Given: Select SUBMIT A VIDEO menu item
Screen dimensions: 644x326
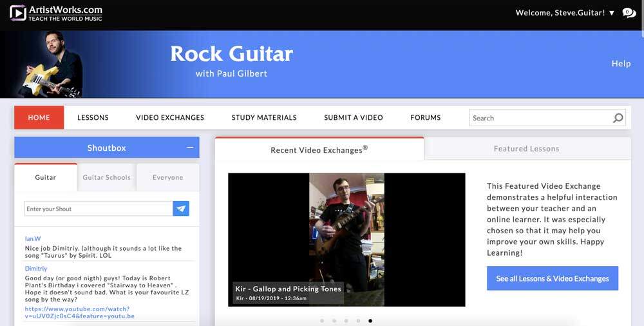Looking at the screenshot, I should tap(353, 117).
